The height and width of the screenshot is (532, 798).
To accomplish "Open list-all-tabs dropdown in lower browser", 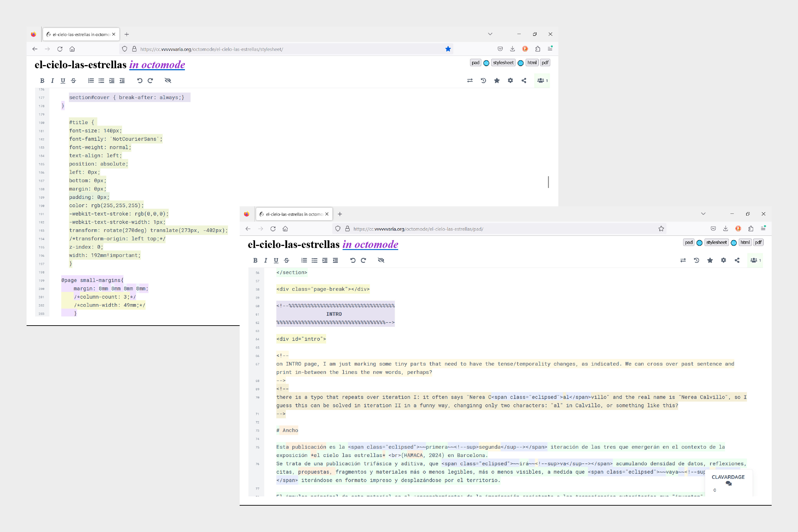I will [703, 214].
